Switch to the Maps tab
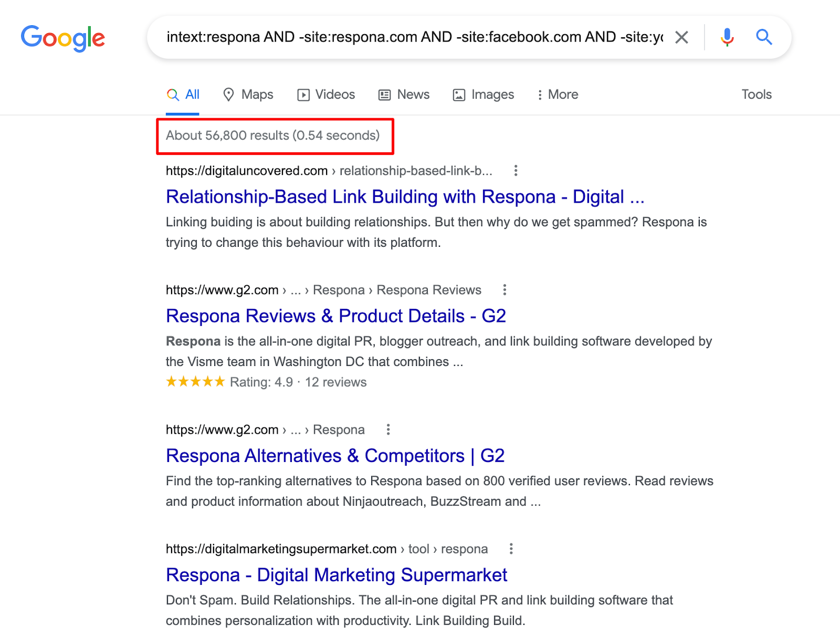 point(248,95)
